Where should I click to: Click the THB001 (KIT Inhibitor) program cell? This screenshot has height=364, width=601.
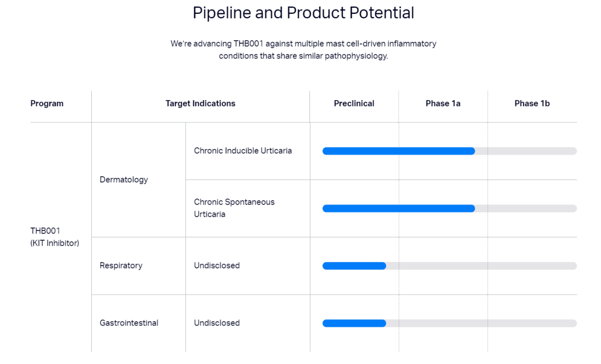coord(55,237)
